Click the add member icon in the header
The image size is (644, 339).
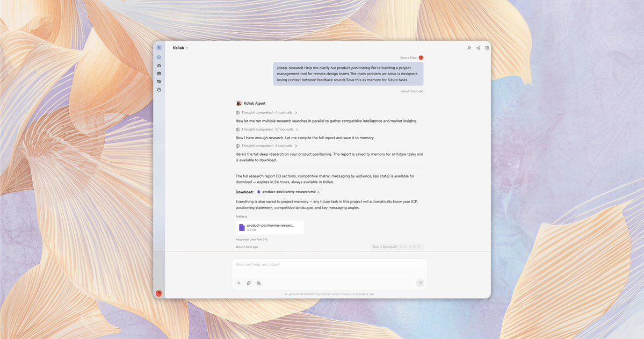(x=469, y=48)
